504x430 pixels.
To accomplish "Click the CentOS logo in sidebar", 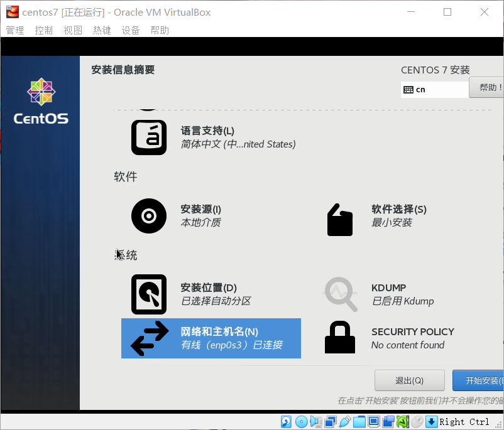I will pyautogui.click(x=41, y=101).
